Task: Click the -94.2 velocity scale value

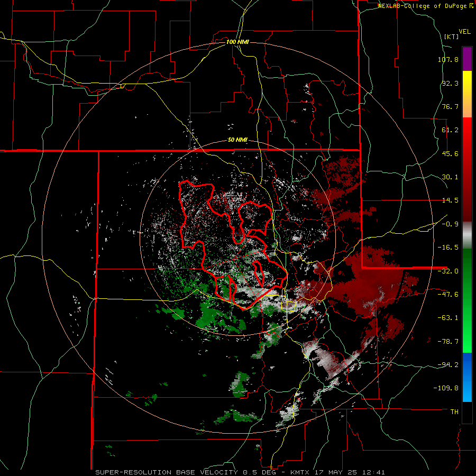Action: point(448,364)
